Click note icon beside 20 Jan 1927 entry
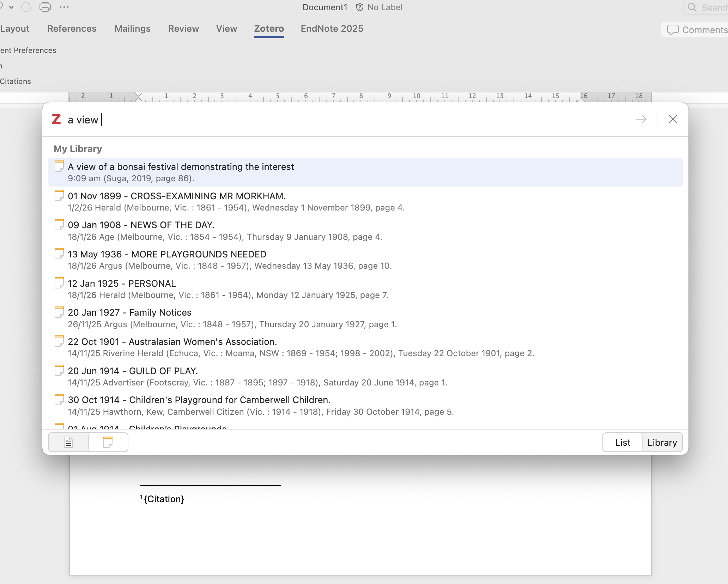728x584 pixels. coord(59,312)
